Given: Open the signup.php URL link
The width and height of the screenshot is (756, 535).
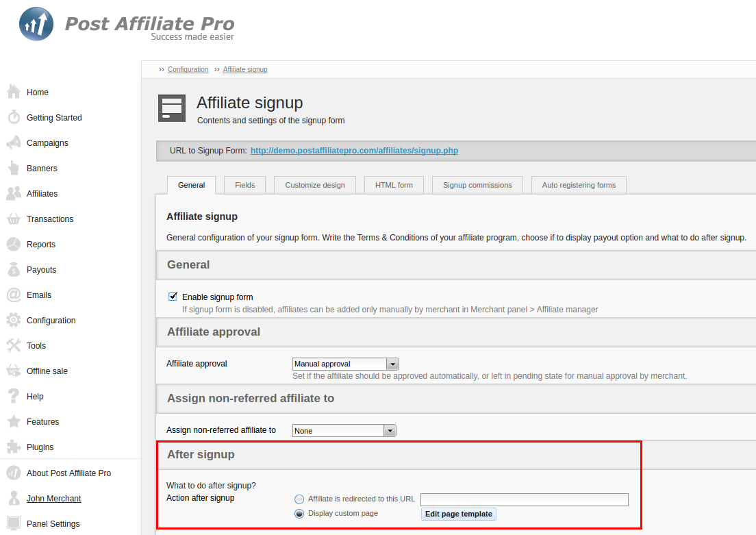Looking at the screenshot, I should [x=355, y=151].
